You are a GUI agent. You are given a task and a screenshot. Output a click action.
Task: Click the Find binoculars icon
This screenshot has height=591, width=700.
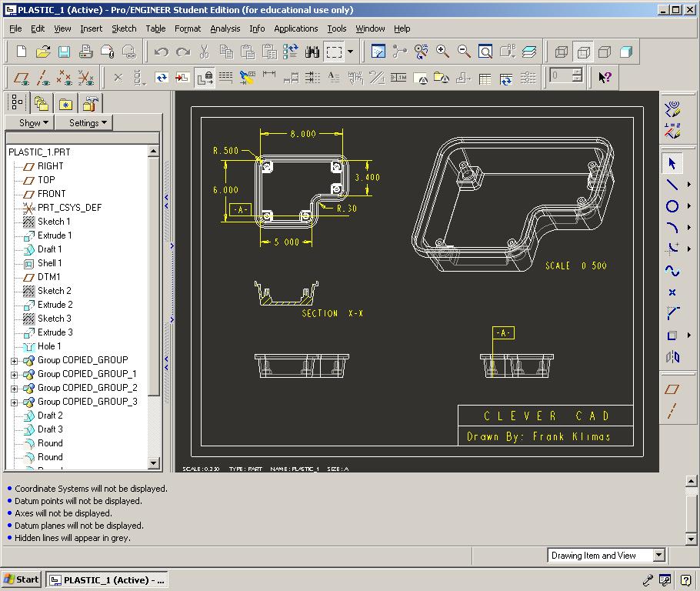pyautogui.click(x=312, y=52)
